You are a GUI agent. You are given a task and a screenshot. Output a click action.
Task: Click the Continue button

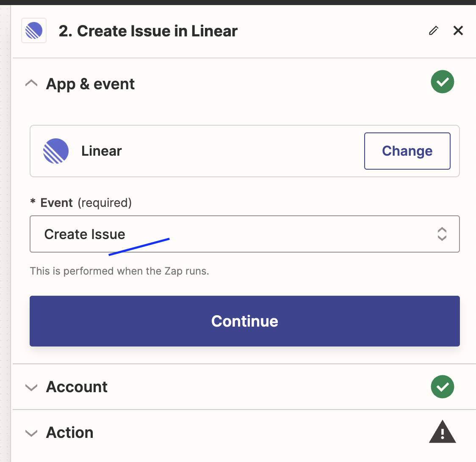click(x=244, y=321)
